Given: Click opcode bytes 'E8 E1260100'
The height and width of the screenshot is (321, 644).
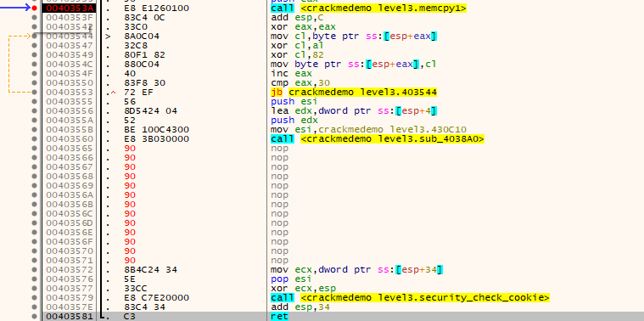Looking at the screenshot, I should 156,8.
